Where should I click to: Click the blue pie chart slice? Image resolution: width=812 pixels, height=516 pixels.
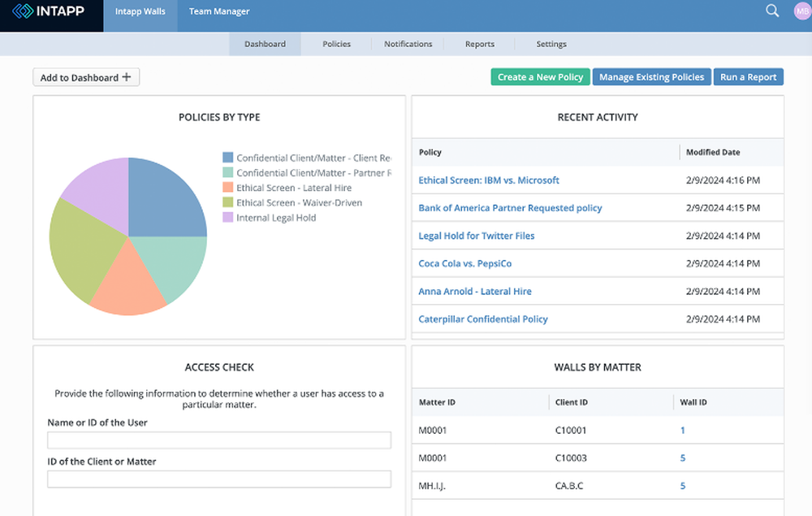pyautogui.click(x=161, y=202)
